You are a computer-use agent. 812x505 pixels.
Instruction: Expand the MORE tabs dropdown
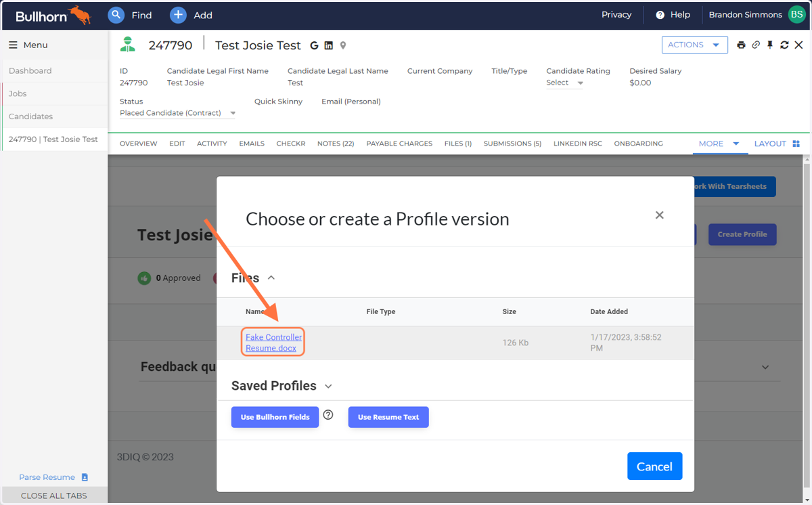pos(720,144)
